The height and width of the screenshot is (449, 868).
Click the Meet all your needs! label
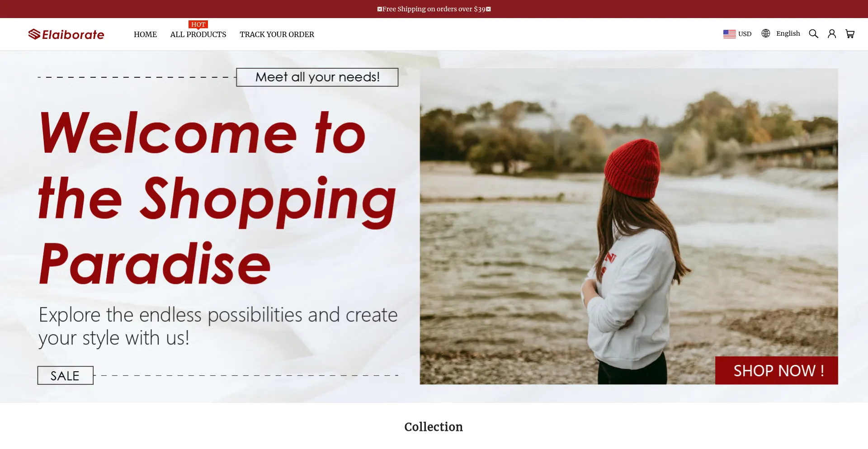317,77
